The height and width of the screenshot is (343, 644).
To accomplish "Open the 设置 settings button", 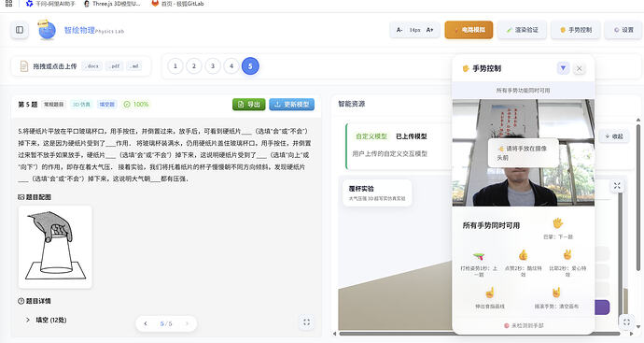I will tap(623, 30).
